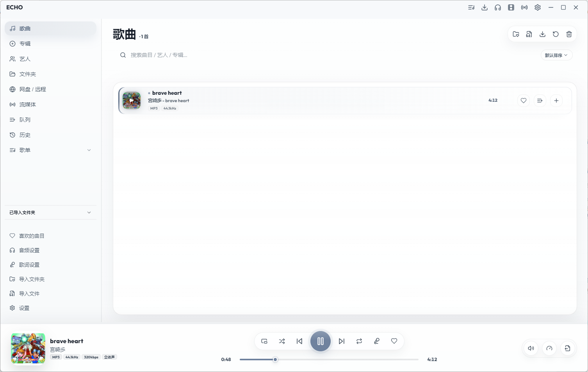Open downloads icon in title bar
Screen dimensions: 588x372
click(485, 7)
